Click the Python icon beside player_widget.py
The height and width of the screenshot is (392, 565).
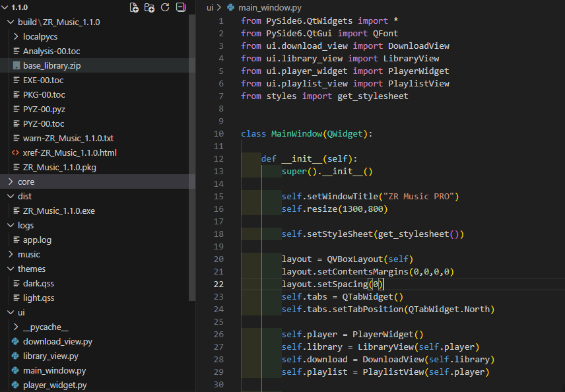[x=16, y=385]
